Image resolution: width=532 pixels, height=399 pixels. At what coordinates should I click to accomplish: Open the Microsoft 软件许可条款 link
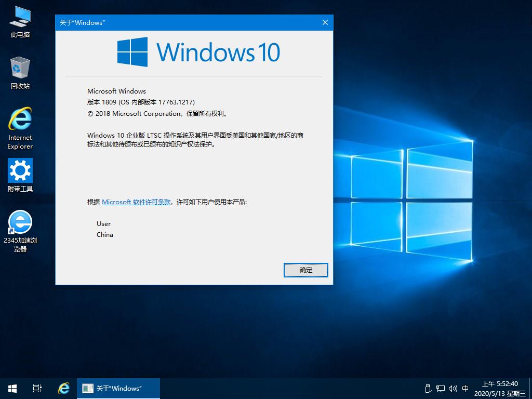[136, 202]
